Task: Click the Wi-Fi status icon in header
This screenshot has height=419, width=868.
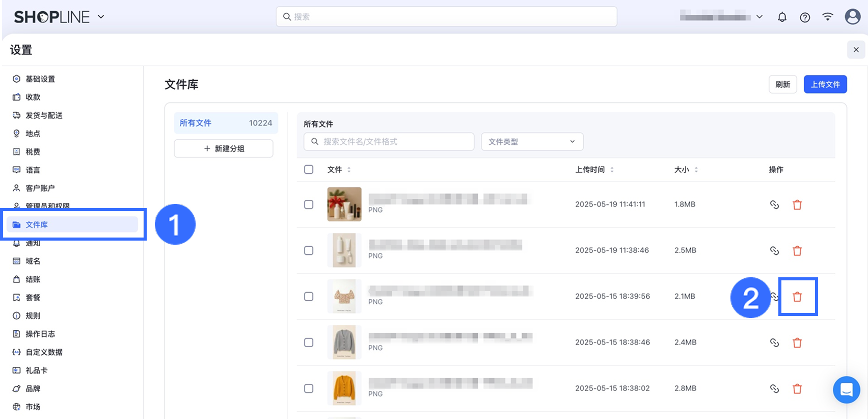Action: pos(828,17)
